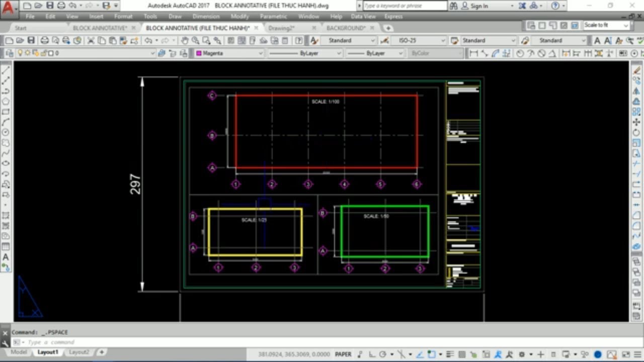Open Layer Properties Manager icon

coord(10,53)
